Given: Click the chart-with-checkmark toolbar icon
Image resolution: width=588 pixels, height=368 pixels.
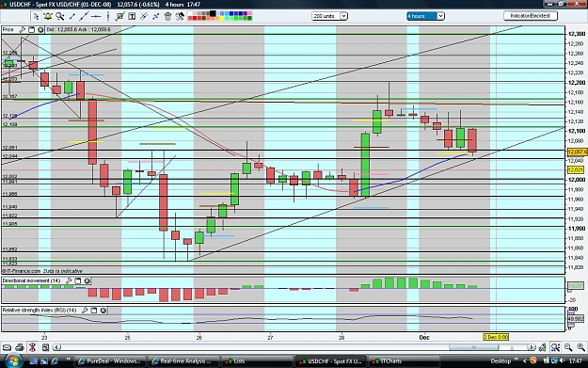Looking at the screenshot, I should tap(120, 16).
